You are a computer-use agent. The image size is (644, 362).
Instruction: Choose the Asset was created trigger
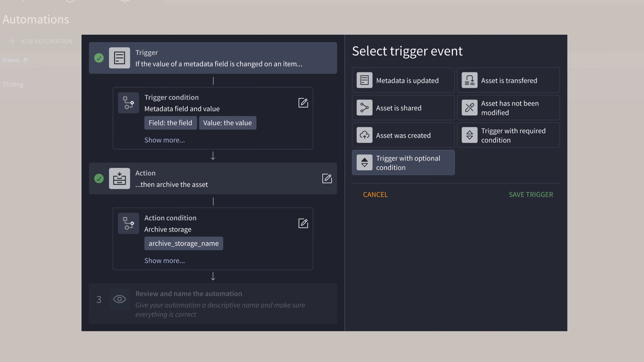tap(403, 135)
